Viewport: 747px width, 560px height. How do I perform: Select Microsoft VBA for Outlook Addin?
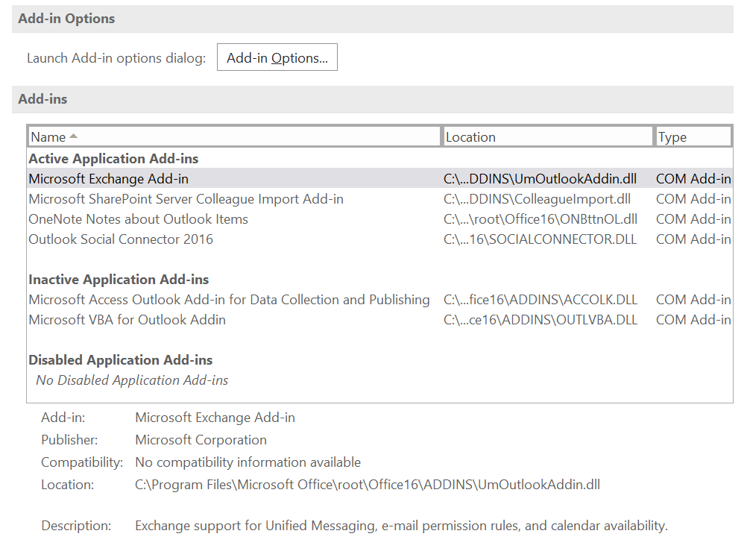pos(127,320)
